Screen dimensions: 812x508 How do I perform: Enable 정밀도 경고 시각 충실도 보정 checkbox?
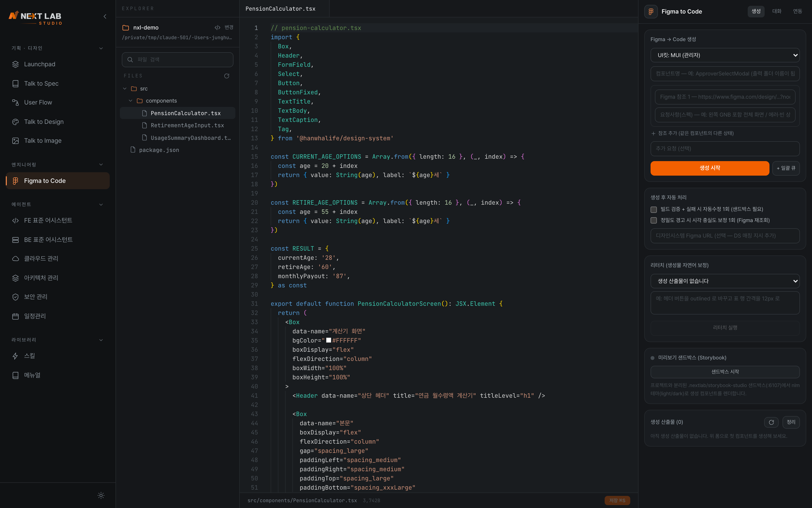click(654, 220)
